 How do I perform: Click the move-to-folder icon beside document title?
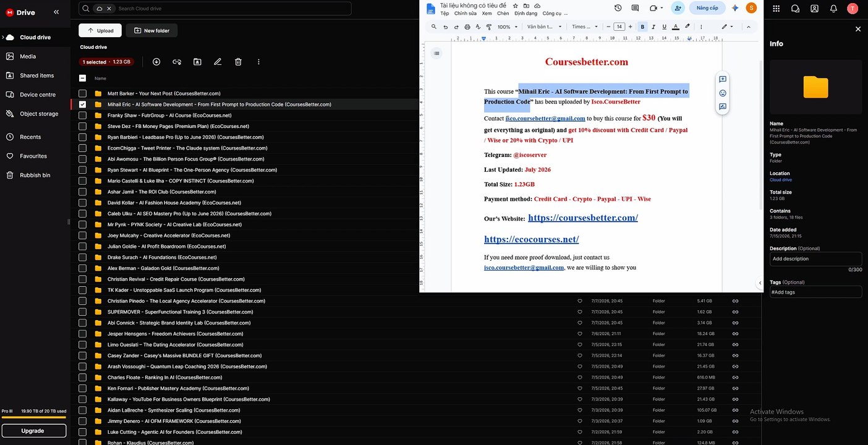click(526, 6)
